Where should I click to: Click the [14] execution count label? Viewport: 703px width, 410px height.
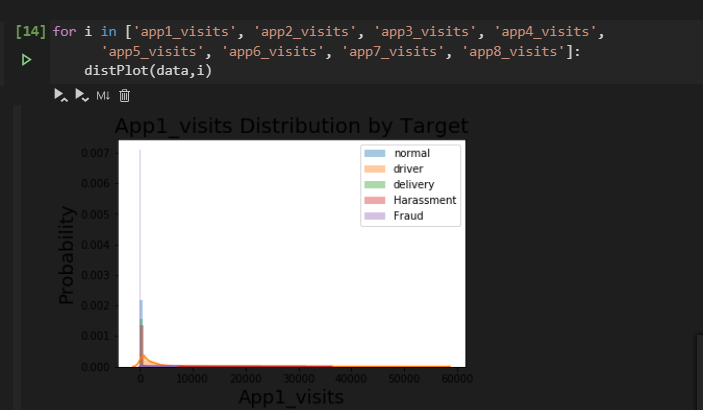coord(30,32)
